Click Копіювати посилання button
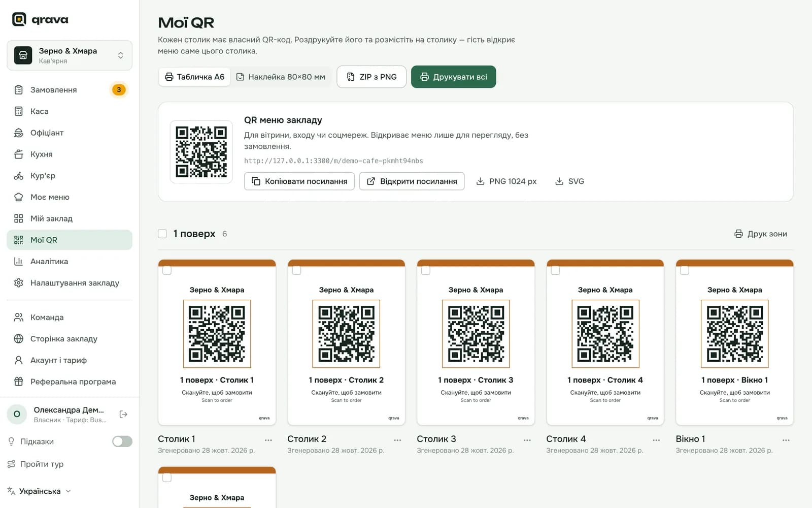This screenshot has height=508, width=812. 299,181
